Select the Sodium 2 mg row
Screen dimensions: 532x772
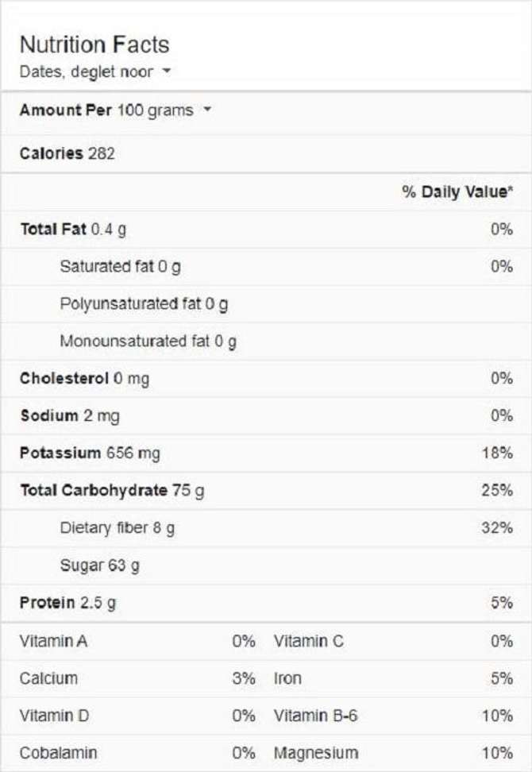[70, 415]
